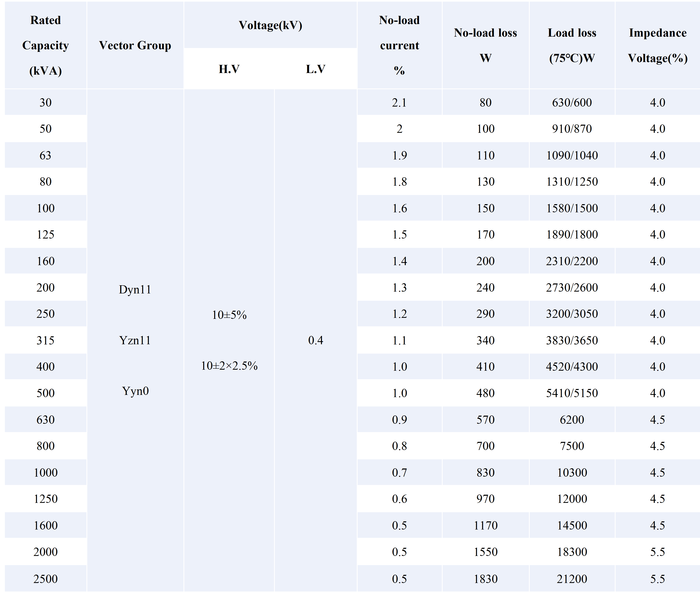The height and width of the screenshot is (597, 700).
Task: Select the 3830/3650 load loss value
Action: tap(572, 340)
